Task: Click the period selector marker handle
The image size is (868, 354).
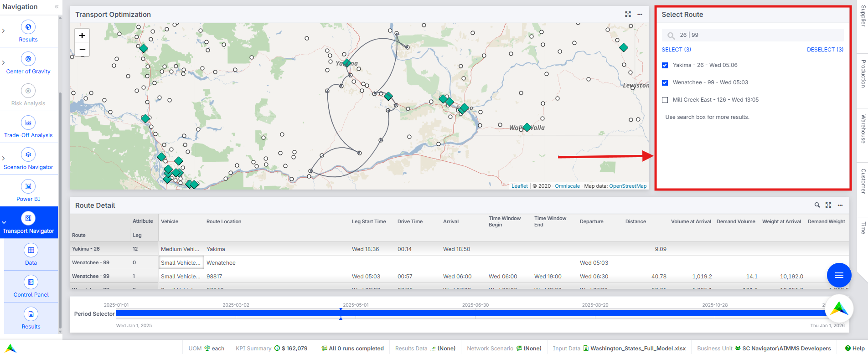Action: pos(341,313)
